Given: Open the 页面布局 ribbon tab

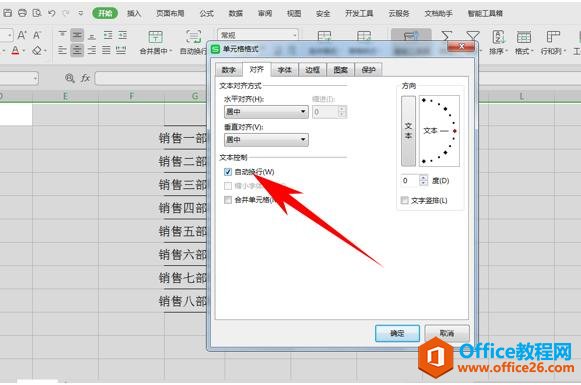Looking at the screenshot, I should (170, 13).
